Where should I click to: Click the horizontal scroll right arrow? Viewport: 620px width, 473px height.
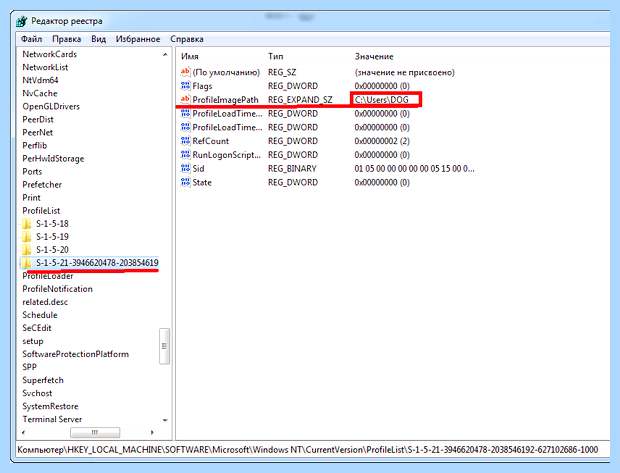tap(152, 432)
